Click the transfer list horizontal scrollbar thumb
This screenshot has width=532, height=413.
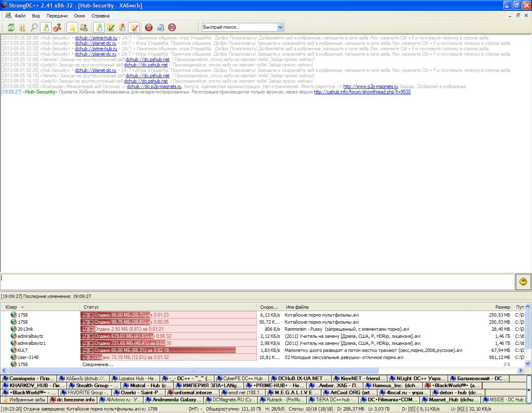(193, 370)
